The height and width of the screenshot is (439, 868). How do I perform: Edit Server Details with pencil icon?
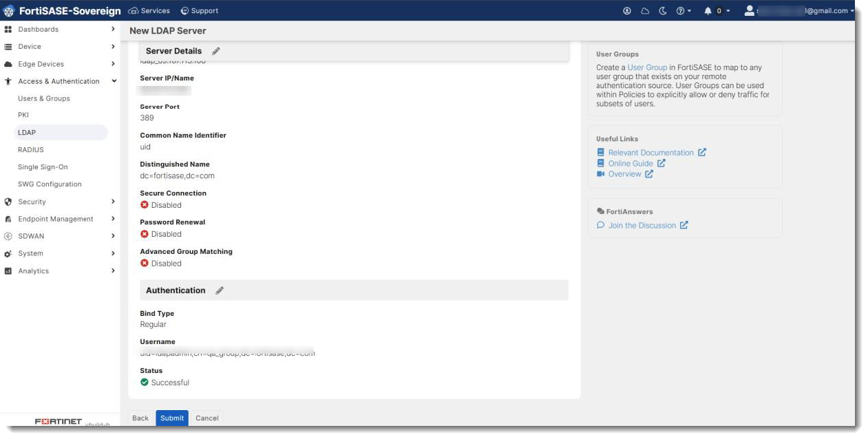click(x=216, y=51)
